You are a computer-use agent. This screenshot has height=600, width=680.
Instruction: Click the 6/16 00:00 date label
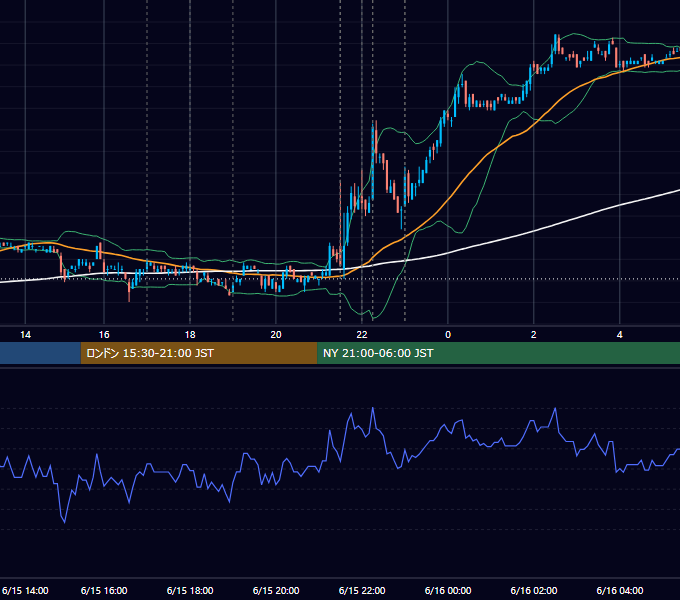(448, 590)
